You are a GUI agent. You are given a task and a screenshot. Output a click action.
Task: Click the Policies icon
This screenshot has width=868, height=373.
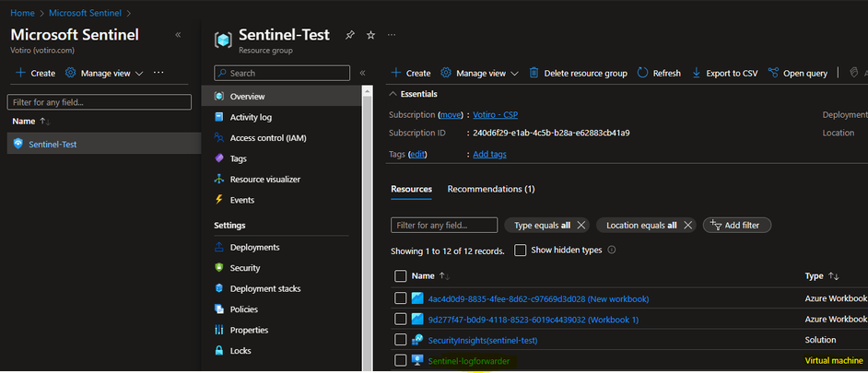pyautogui.click(x=219, y=309)
